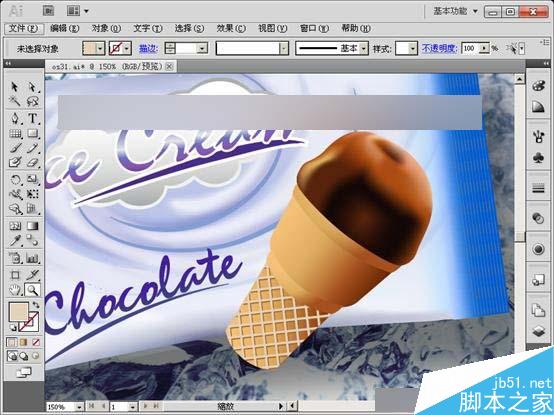
Task: Choose the Pencil tool
Action: click(32, 148)
